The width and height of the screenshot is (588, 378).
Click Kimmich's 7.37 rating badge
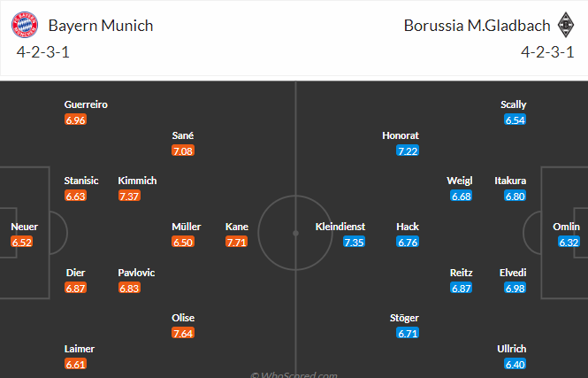(x=129, y=196)
